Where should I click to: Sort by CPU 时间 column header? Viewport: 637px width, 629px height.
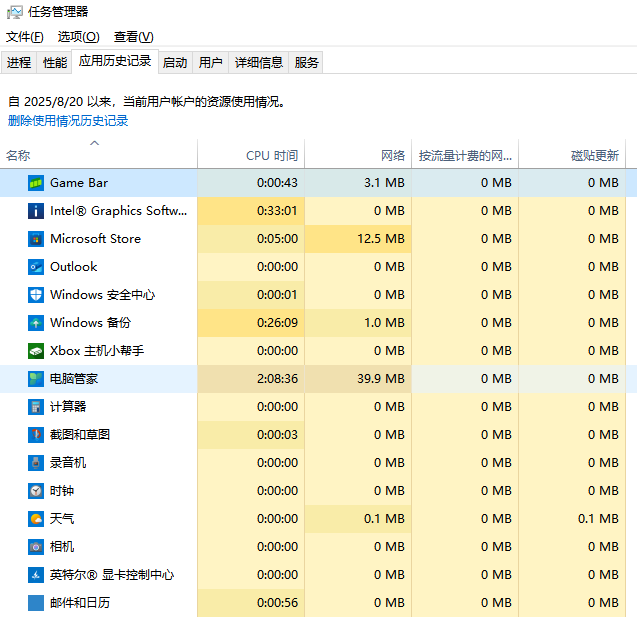click(x=271, y=156)
